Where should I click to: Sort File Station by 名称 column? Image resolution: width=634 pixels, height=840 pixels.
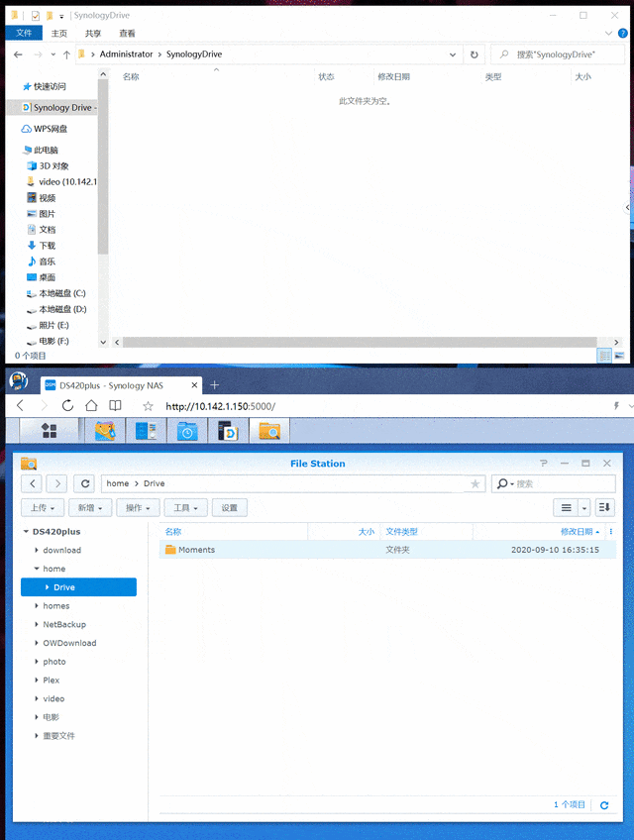point(173,531)
